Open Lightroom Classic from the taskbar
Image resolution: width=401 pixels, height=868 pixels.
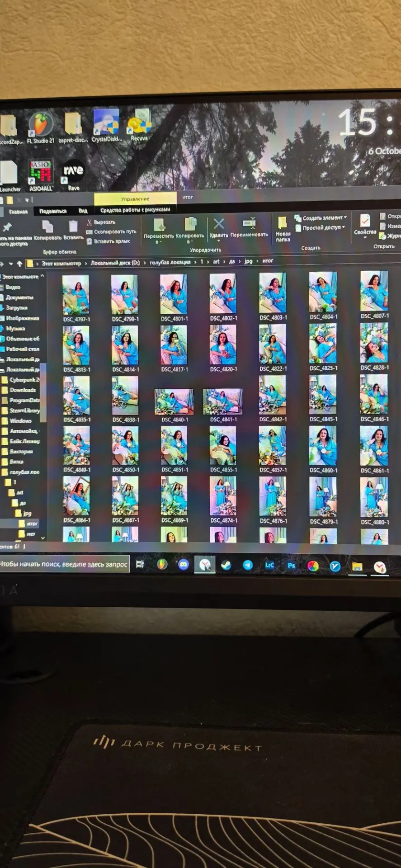[269, 565]
